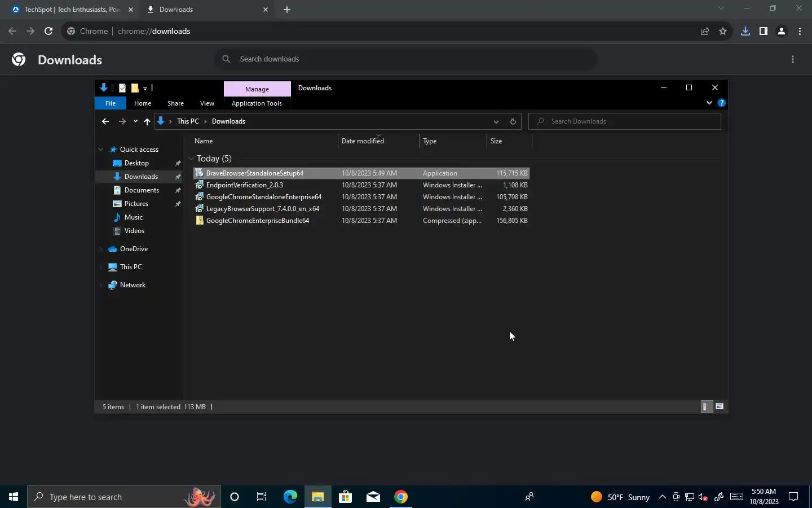Image resolution: width=812 pixels, height=508 pixels.
Task: Show hidden system tray icons
Action: point(663,497)
